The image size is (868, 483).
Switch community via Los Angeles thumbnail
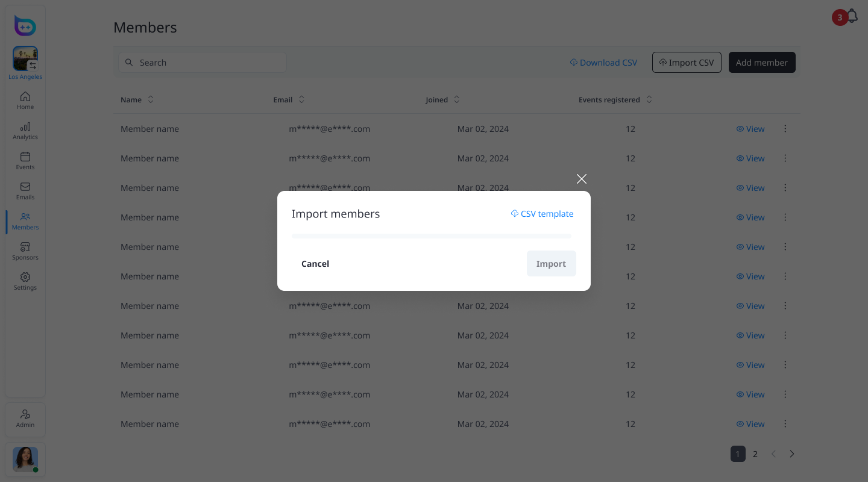pos(25,60)
